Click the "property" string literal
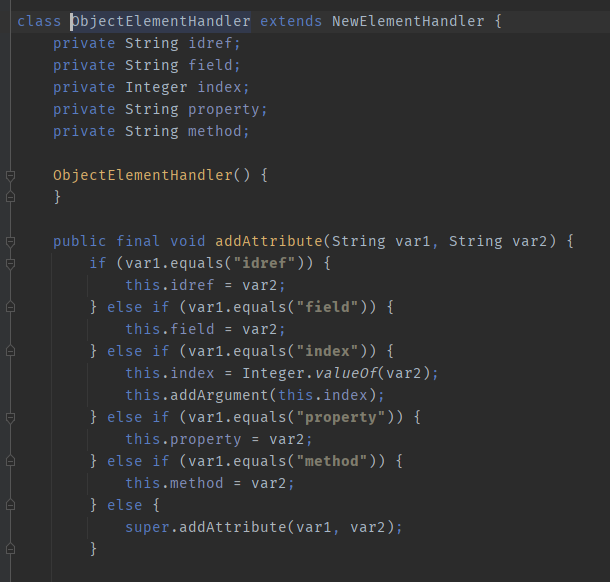Image resolution: width=610 pixels, height=582 pixels. 341,417
